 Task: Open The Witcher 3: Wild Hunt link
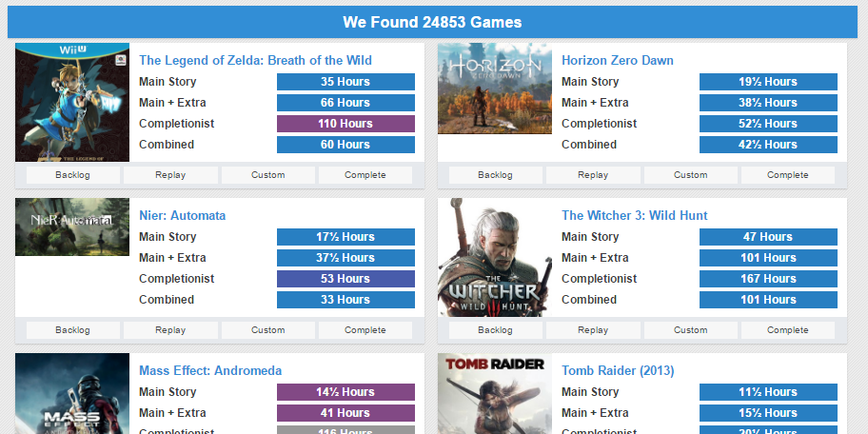[x=635, y=215]
